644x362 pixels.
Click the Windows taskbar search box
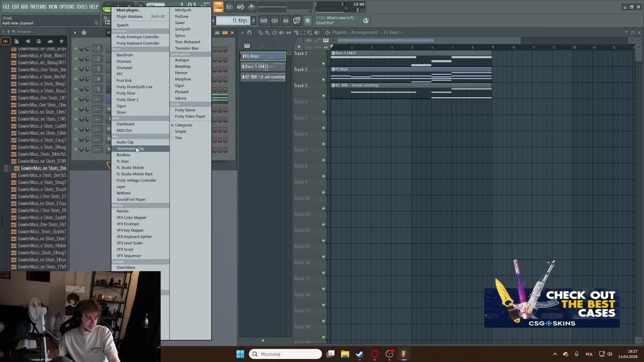(285, 354)
